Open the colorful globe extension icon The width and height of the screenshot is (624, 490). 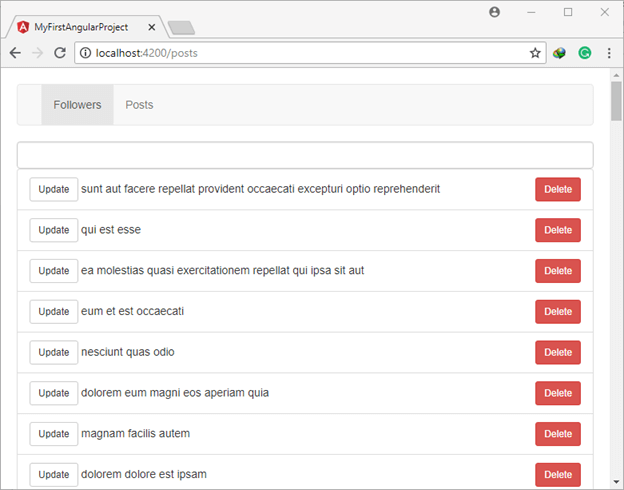click(559, 53)
